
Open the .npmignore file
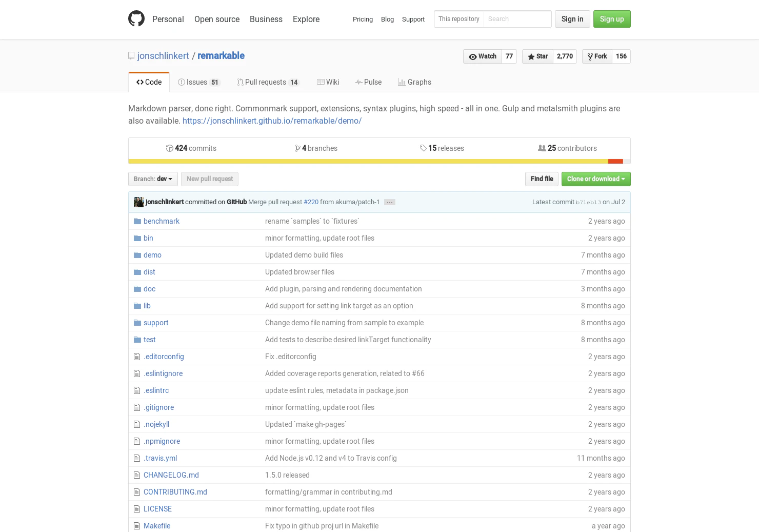coord(162,441)
